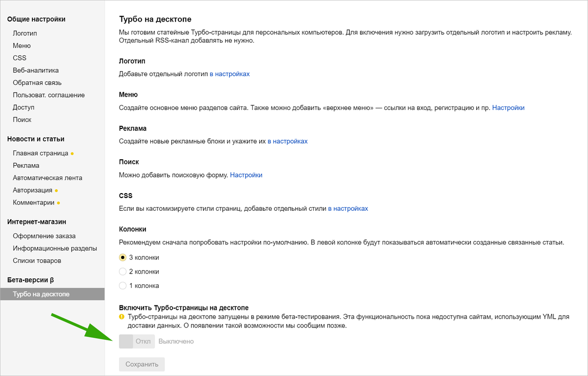Open logo link 'в настройках' under Логотип
Viewport: 588px width, 376px height.
coord(230,74)
